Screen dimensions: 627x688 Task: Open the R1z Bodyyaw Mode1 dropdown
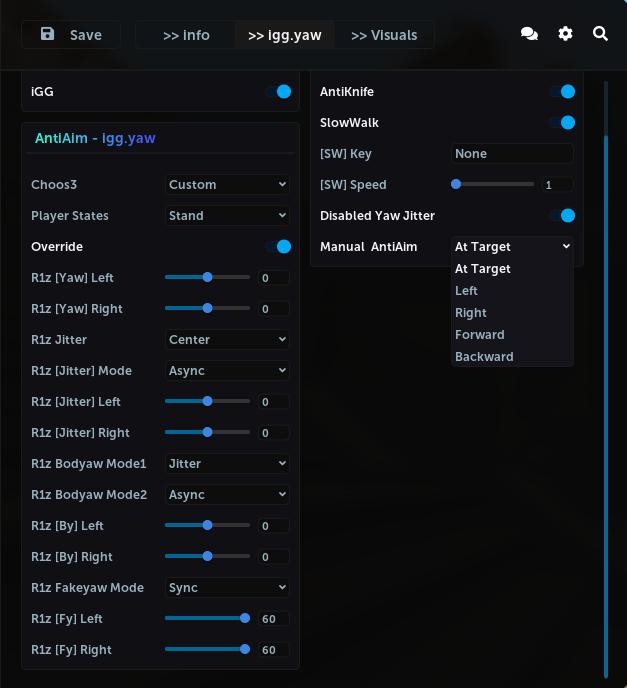coord(227,464)
